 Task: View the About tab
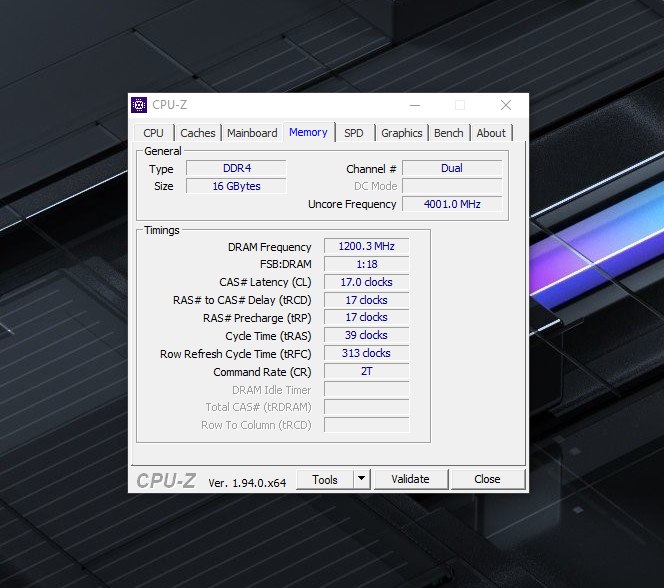[491, 133]
